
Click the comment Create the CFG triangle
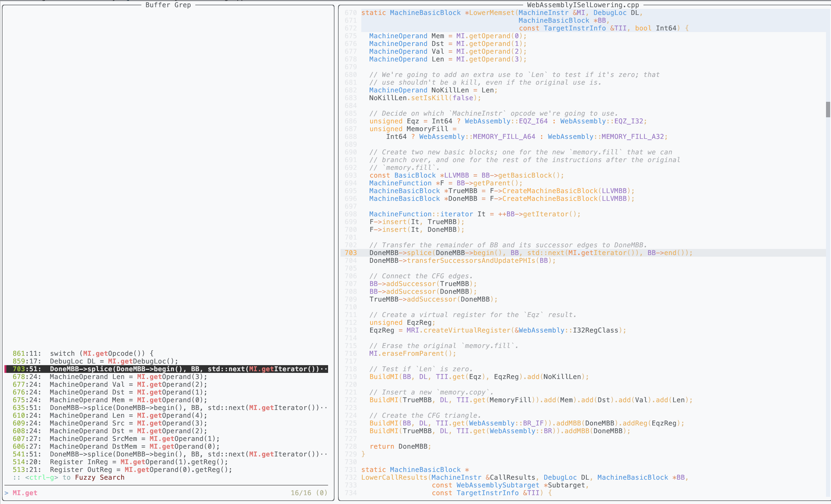click(x=425, y=415)
